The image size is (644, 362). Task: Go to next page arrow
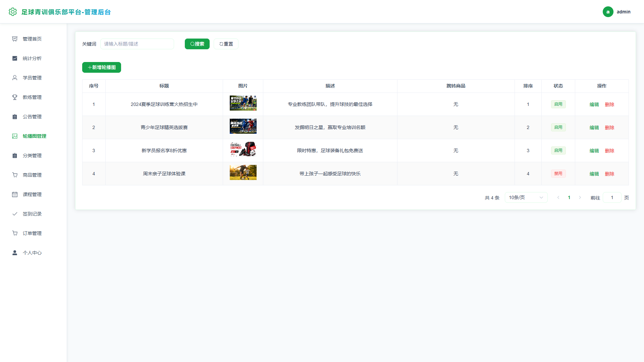click(580, 197)
